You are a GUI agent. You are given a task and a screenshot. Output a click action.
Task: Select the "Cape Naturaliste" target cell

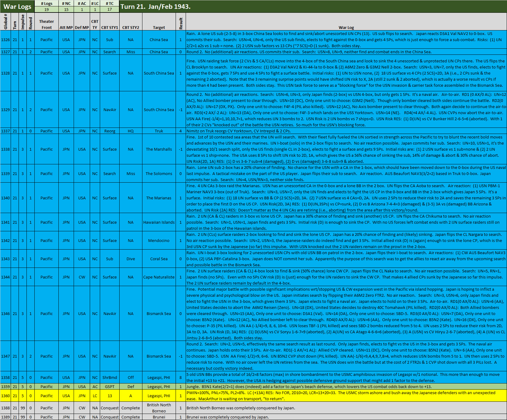click(159, 277)
